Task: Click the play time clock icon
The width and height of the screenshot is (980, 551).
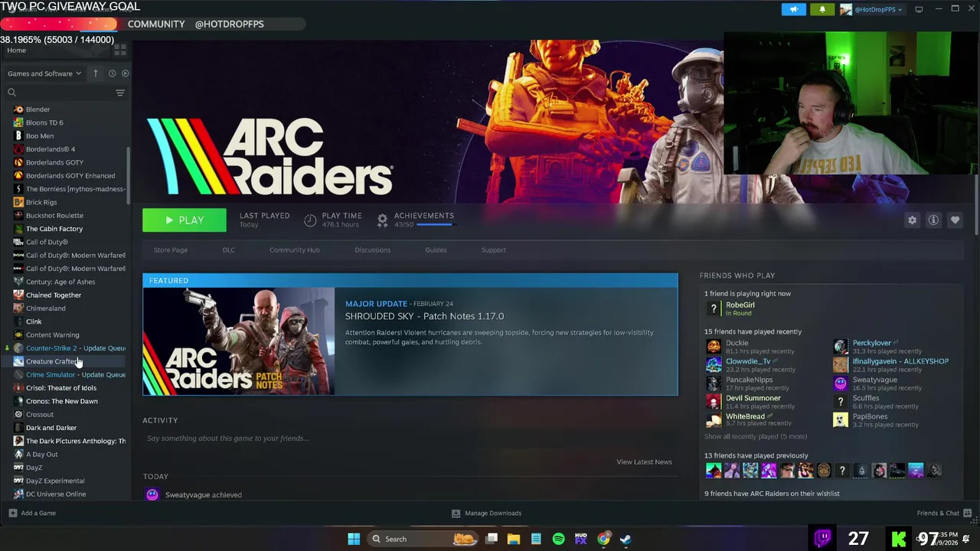Action: click(x=310, y=220)
